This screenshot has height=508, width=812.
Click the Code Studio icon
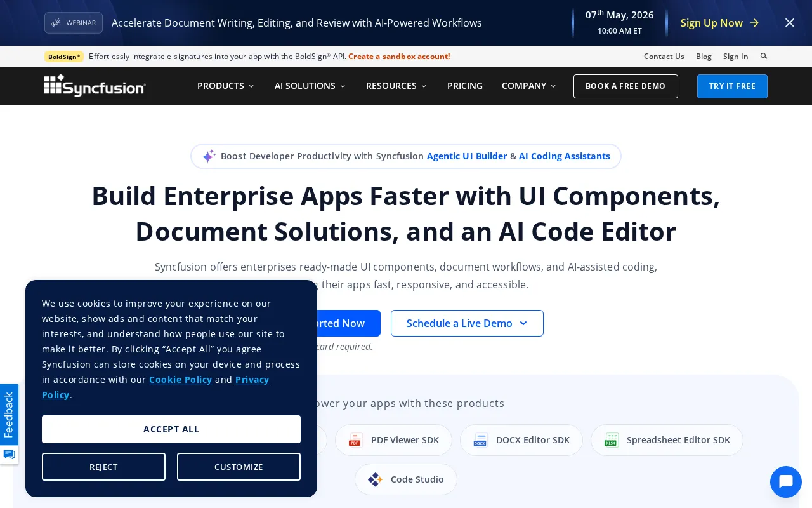click(x=375, y=479)
